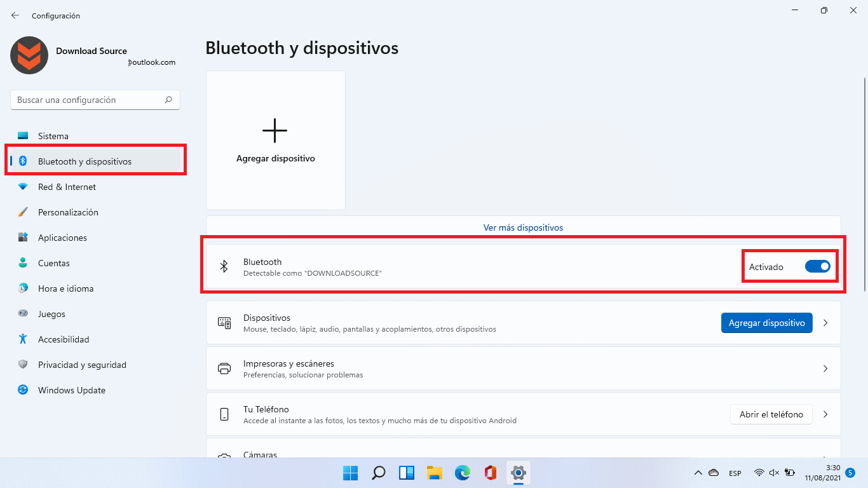Click the Aplicaciones icon in sidebar
The image size is (868, 488).
pos(23,238)
